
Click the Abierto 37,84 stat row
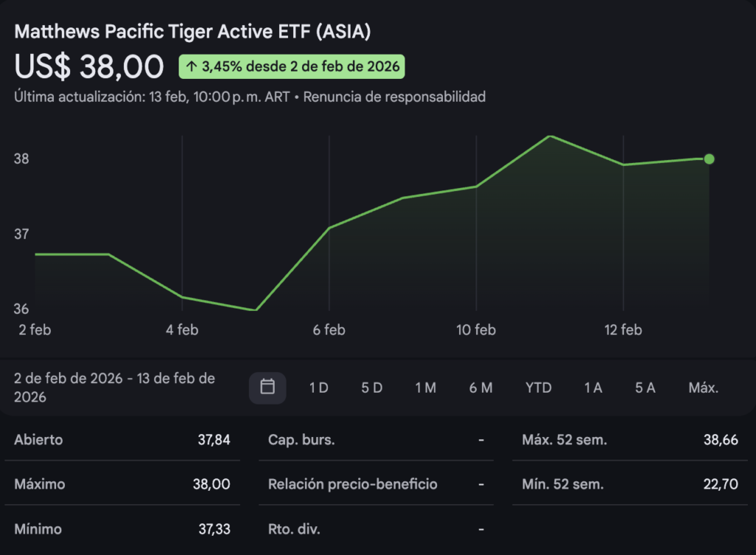click(x=123, y=440)
